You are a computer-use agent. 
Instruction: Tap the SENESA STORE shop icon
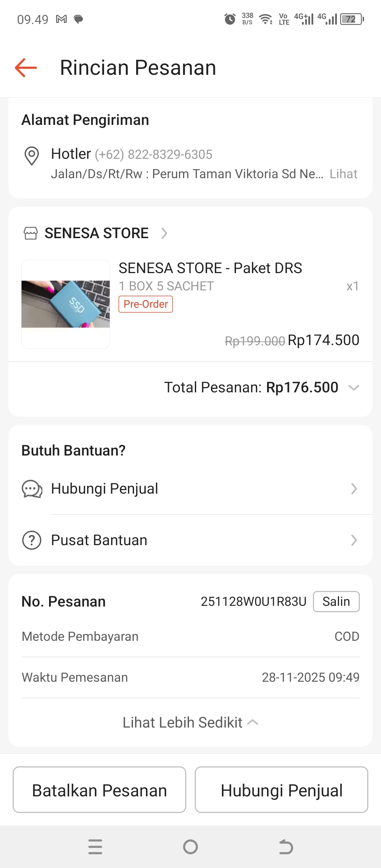31,233
